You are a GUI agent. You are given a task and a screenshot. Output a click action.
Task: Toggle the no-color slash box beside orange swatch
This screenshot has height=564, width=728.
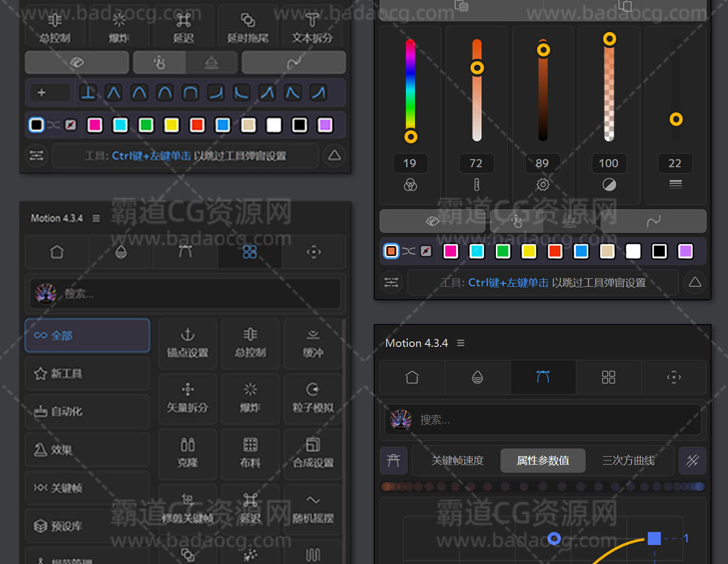[x=426, y=251]
